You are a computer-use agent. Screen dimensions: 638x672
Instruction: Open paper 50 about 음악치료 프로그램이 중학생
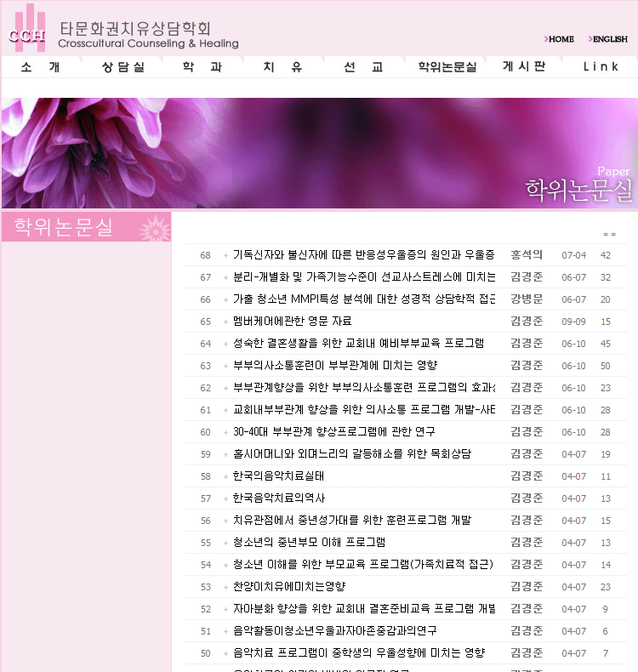(359, 653)
